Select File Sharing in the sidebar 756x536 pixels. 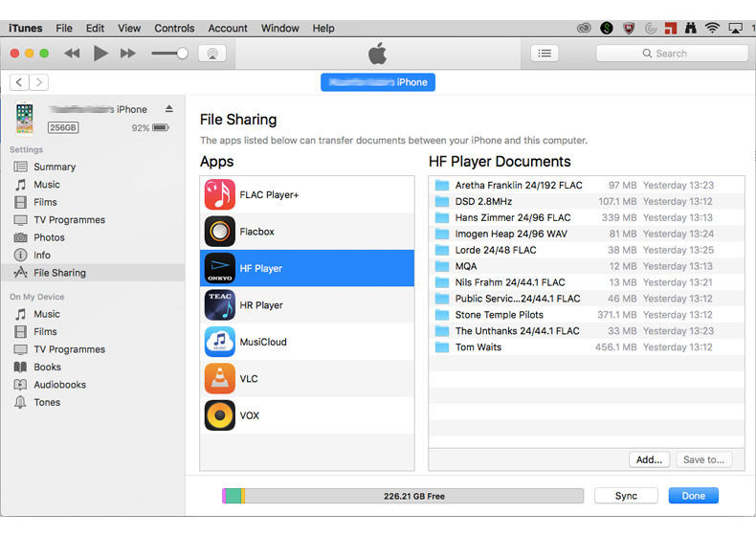pos(93,273)
